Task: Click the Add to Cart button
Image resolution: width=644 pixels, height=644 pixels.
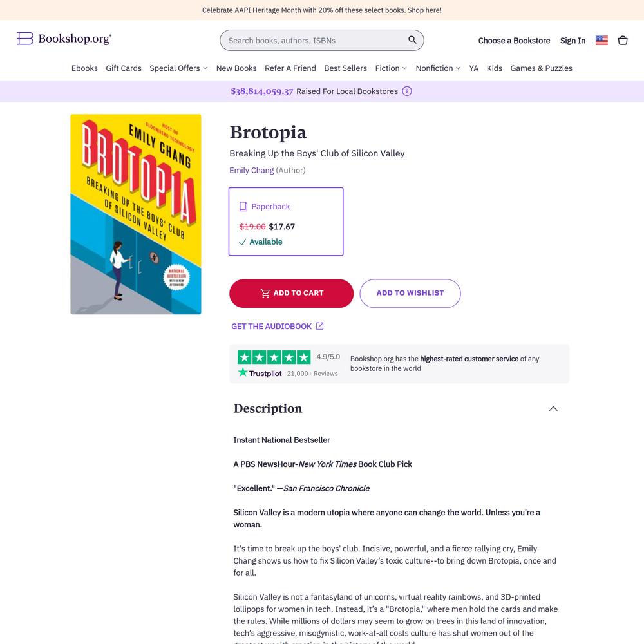Action: click(x=291, y=293)
